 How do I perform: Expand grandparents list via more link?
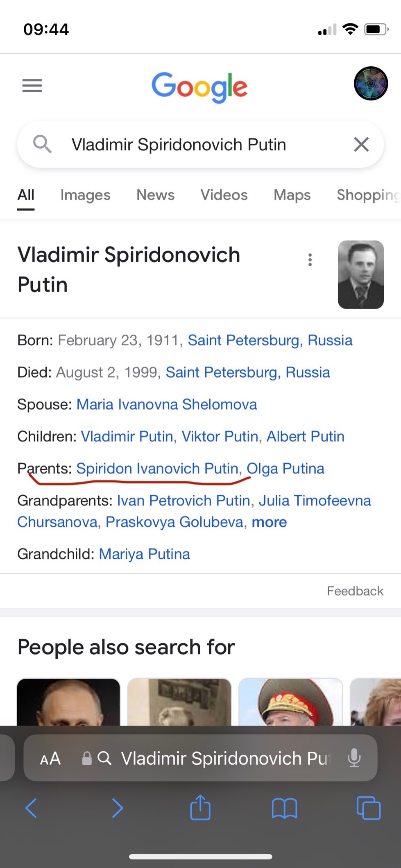tap(269, 522)
